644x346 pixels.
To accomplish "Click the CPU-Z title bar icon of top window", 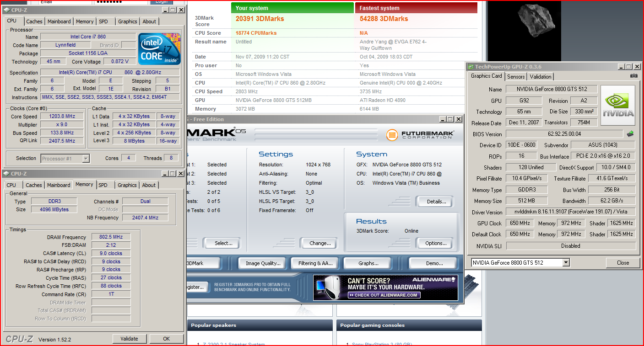I will click(x=7, y=10).
